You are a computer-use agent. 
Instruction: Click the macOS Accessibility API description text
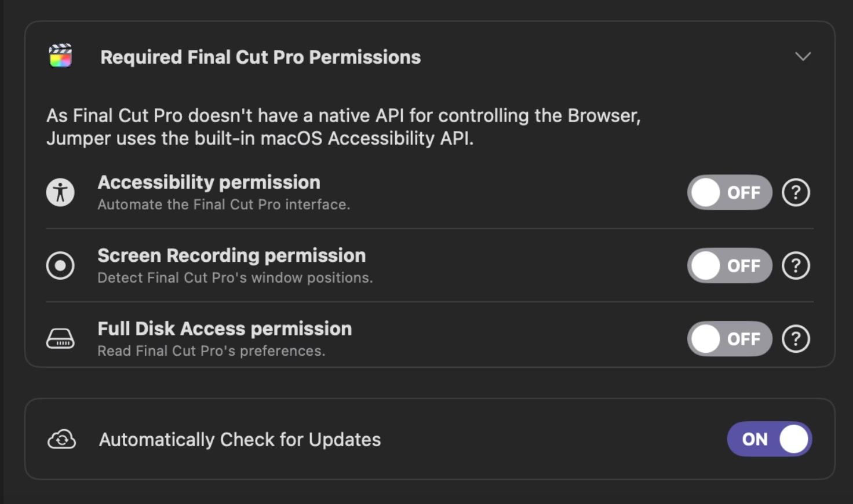pos(344,127)
